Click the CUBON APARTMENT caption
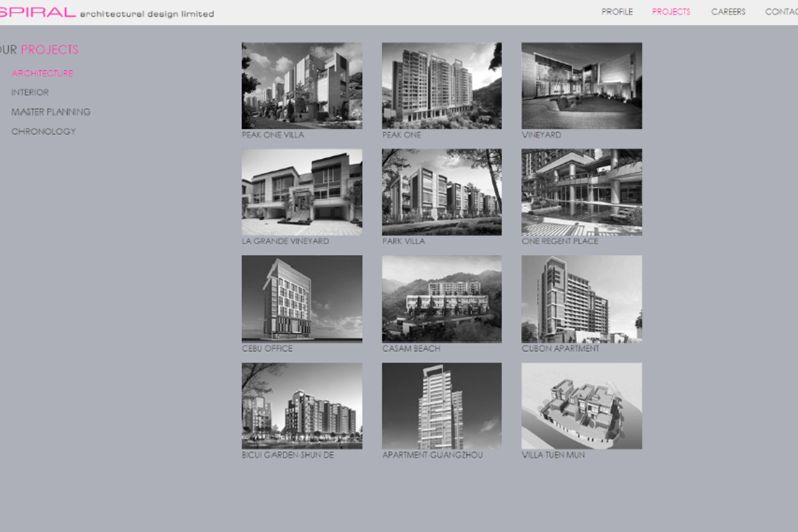Screen dimensions: 798x532 [560, 349]
